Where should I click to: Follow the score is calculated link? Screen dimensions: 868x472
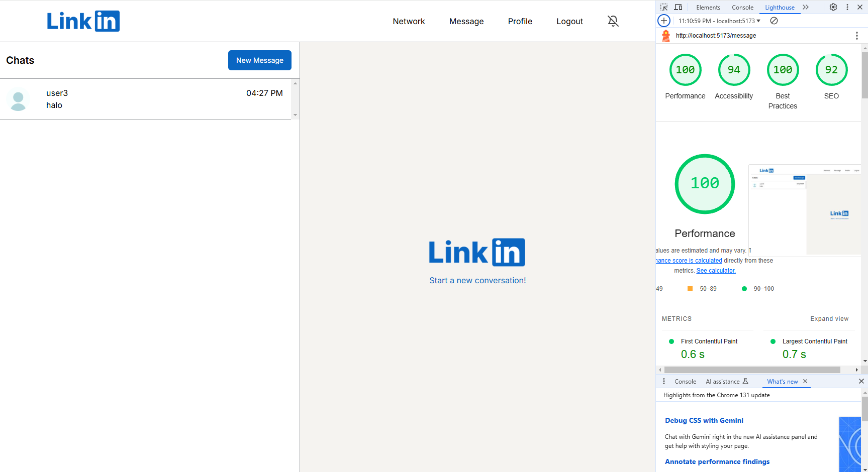[x=689, y=261]
